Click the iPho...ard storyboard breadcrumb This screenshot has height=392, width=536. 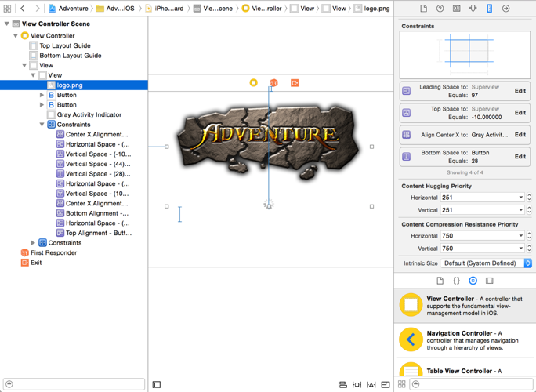click(x=165, y=8)
